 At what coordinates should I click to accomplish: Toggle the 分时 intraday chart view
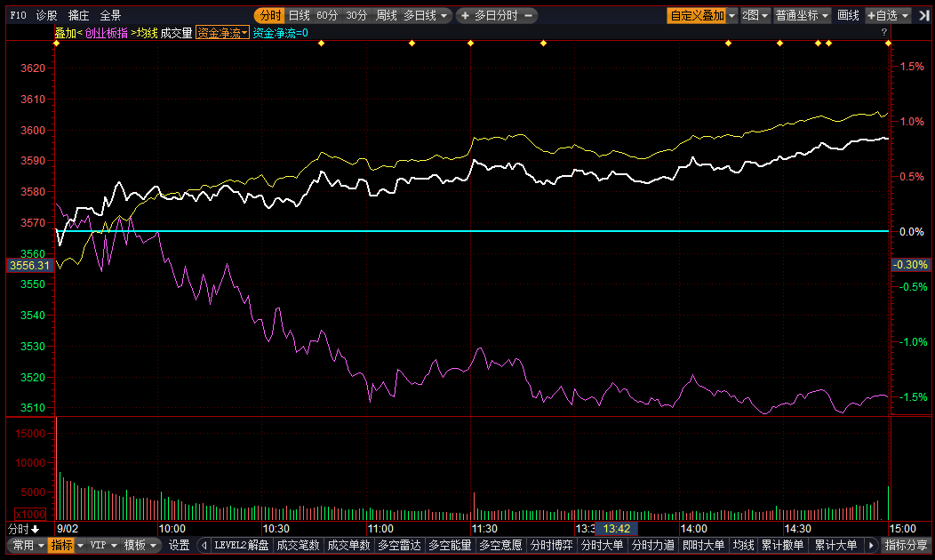(269, 15)
